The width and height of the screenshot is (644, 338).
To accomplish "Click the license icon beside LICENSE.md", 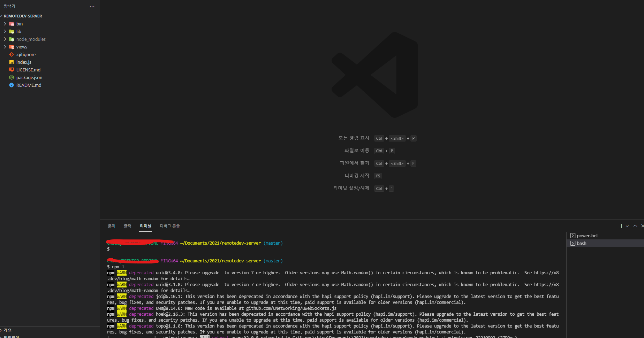I will 12,70.
